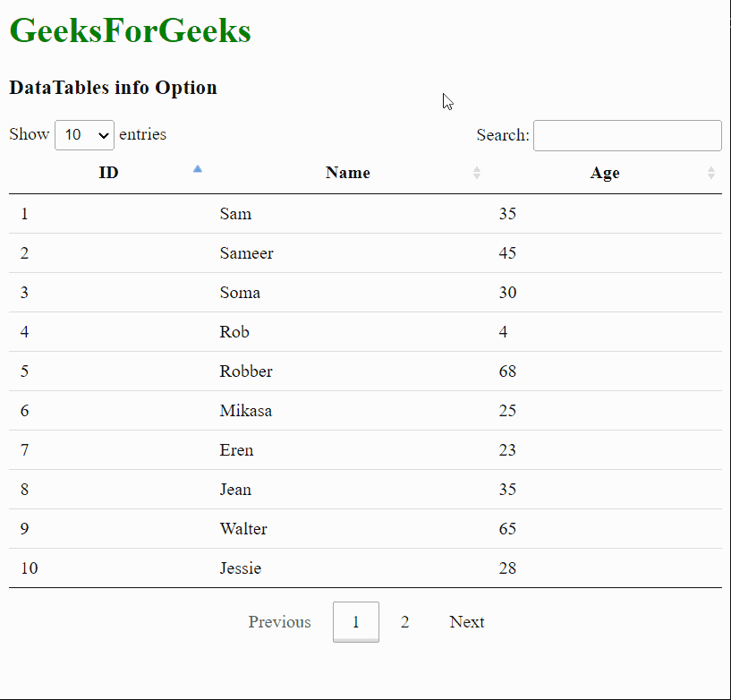The width and height of the screenshot is (731, 700).
Task: Click the down sort arrow beside Name header
Action: [x=477, y=175]
